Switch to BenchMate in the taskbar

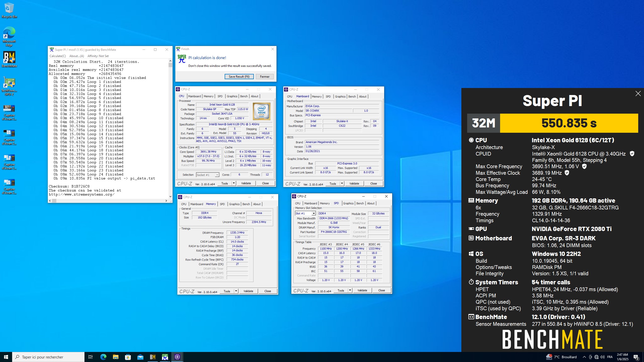click(x=152, y=357)
